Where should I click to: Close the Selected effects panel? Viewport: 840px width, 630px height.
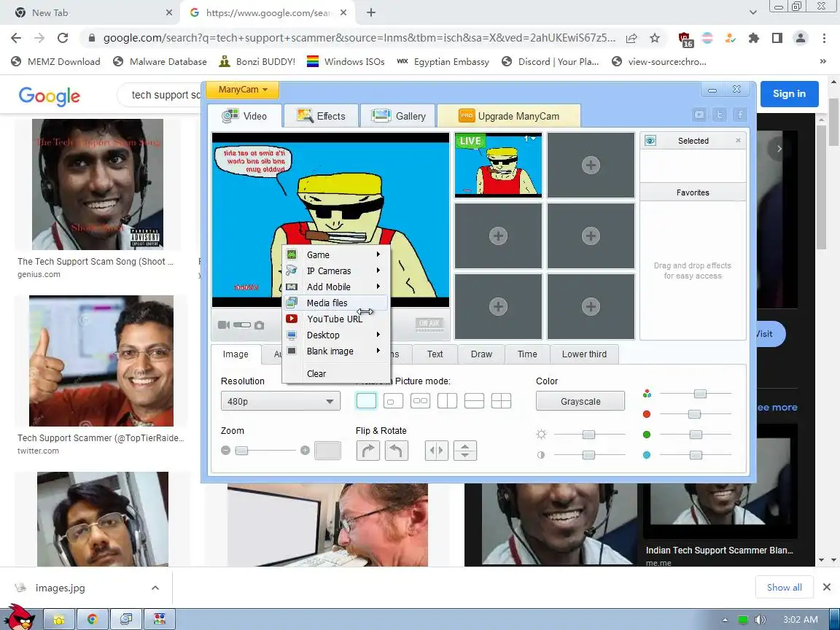pos(738,140)
